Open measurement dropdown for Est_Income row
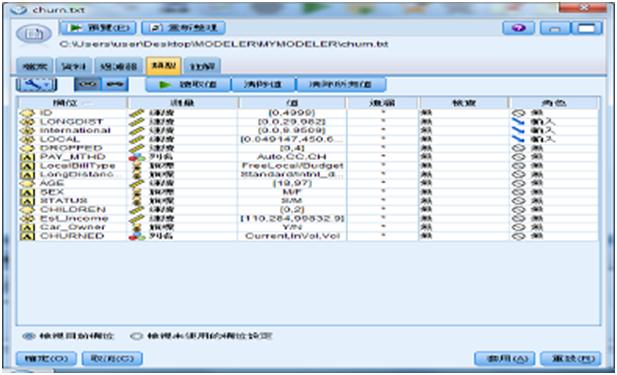The width and height of the screenshot is (617, 375). pyautogui.click(x=183, y=218)
